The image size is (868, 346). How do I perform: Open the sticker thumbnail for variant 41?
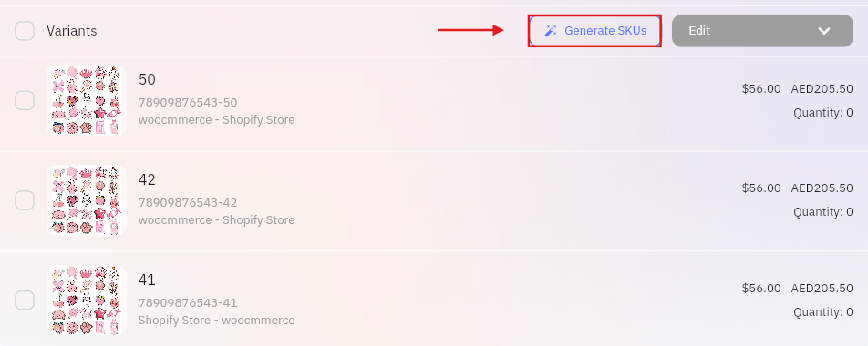click(x=87, y=300)
